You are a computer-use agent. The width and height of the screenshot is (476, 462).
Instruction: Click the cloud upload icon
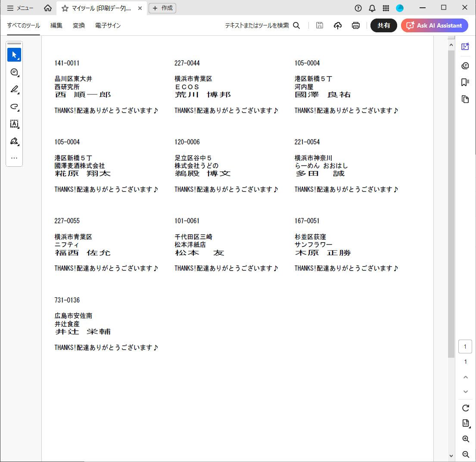coord(338,25)
